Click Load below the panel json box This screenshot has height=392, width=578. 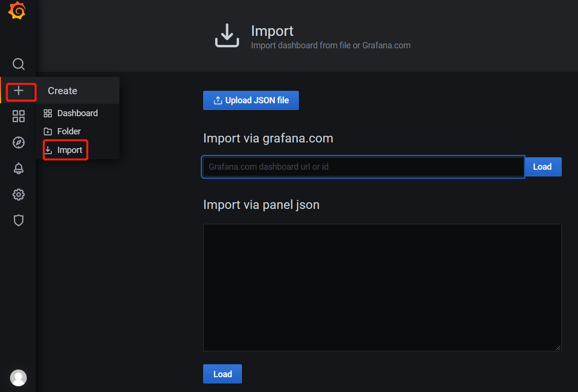tap(222, 374)
